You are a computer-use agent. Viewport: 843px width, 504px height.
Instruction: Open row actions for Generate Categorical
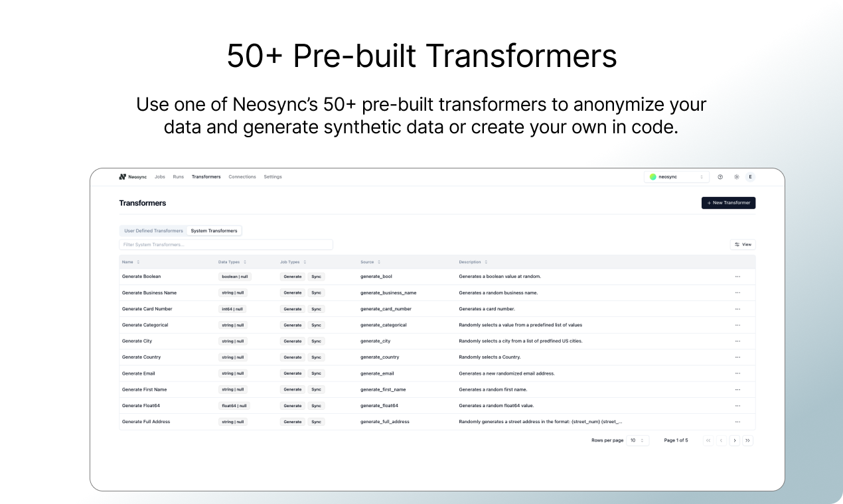pos(737,325)
